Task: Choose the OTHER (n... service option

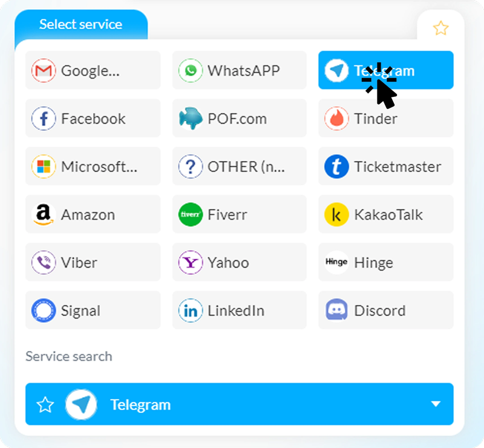Action: tap(239, 166)
